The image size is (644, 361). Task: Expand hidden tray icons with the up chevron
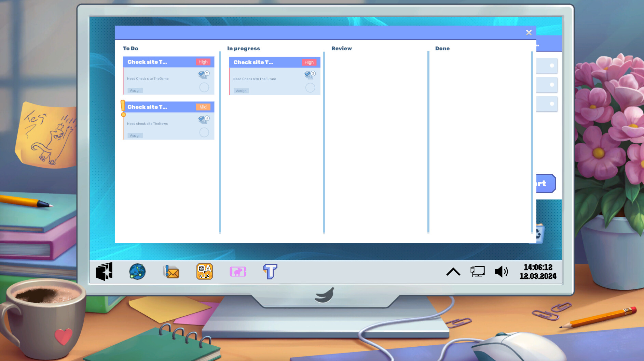click(453, 271)
